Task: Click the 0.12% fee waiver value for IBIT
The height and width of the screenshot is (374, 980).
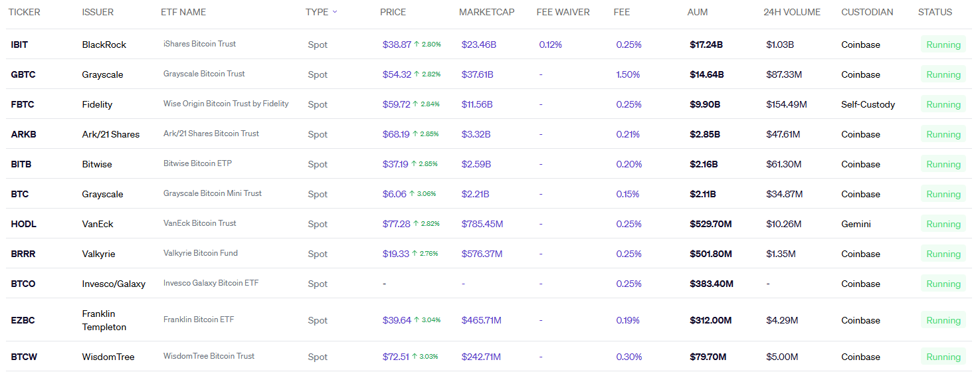Action: (550, 45)
